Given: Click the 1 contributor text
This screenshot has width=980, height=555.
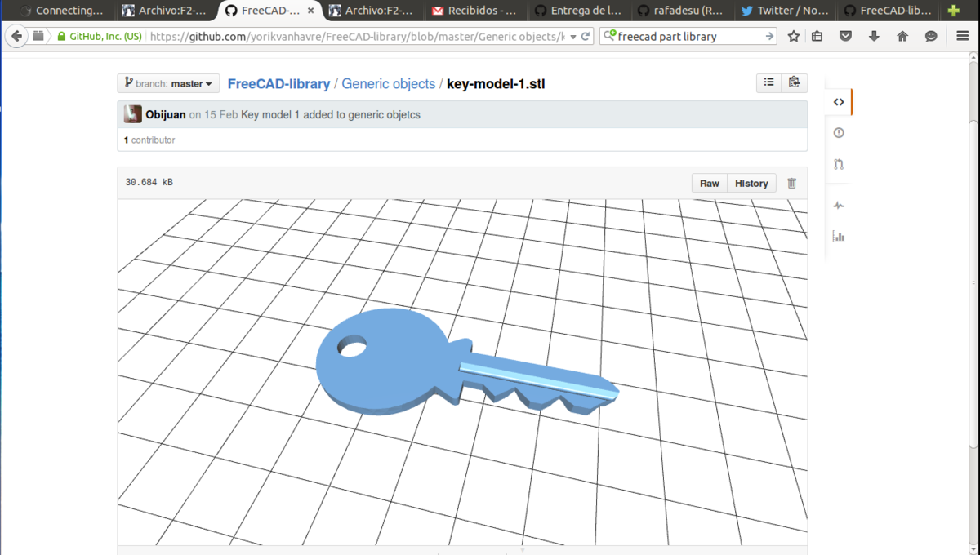Looking at the screenshot, I should [149, 140].
